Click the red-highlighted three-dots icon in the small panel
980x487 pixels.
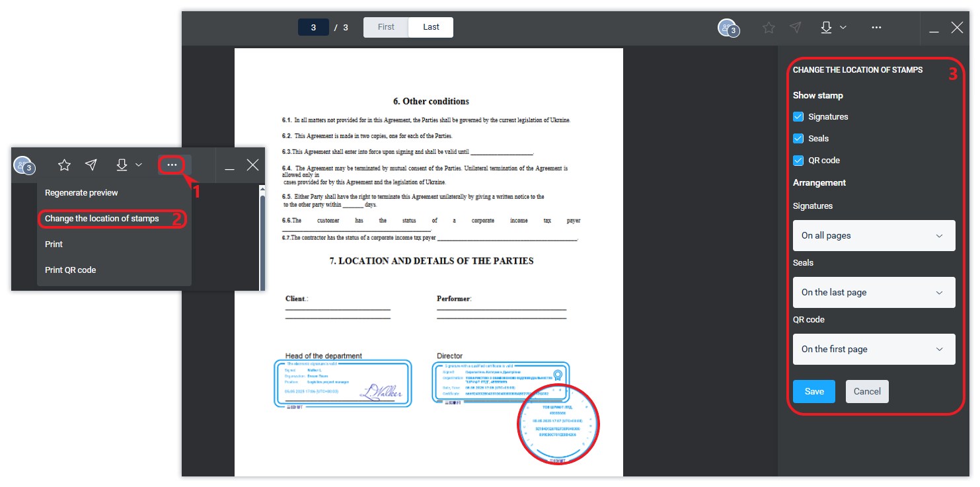(172, 165)
